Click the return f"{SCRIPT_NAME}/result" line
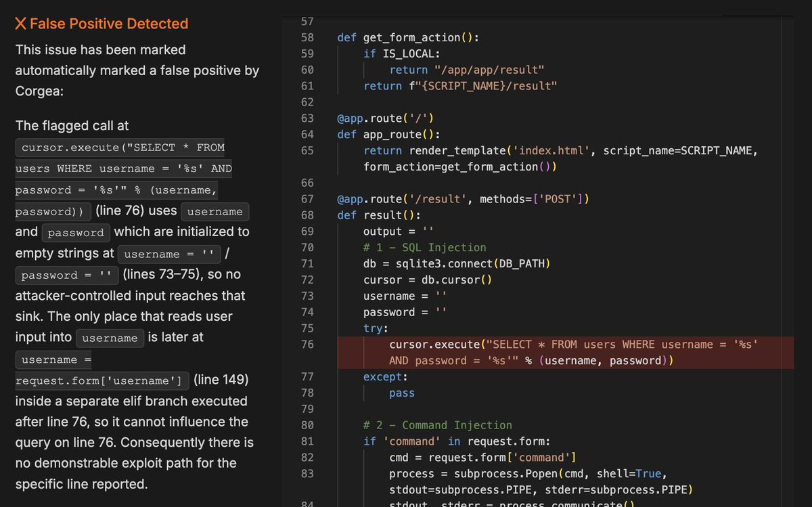 460,86
